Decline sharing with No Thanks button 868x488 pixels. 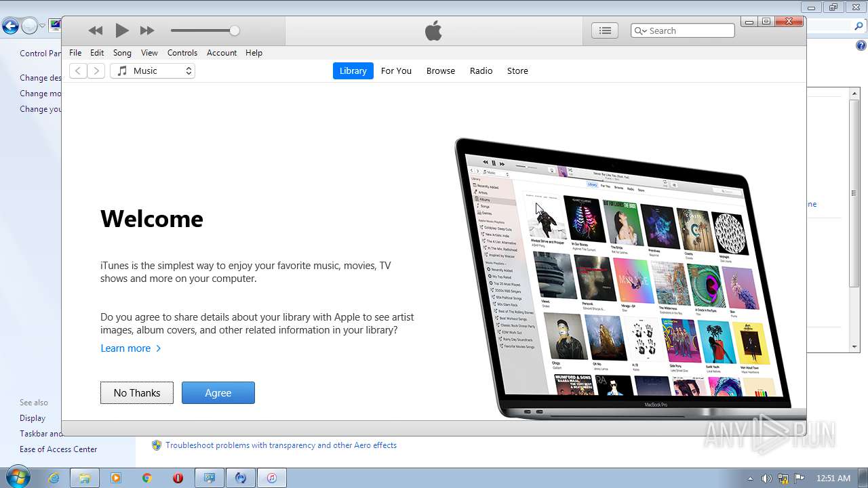coord(137,393)
